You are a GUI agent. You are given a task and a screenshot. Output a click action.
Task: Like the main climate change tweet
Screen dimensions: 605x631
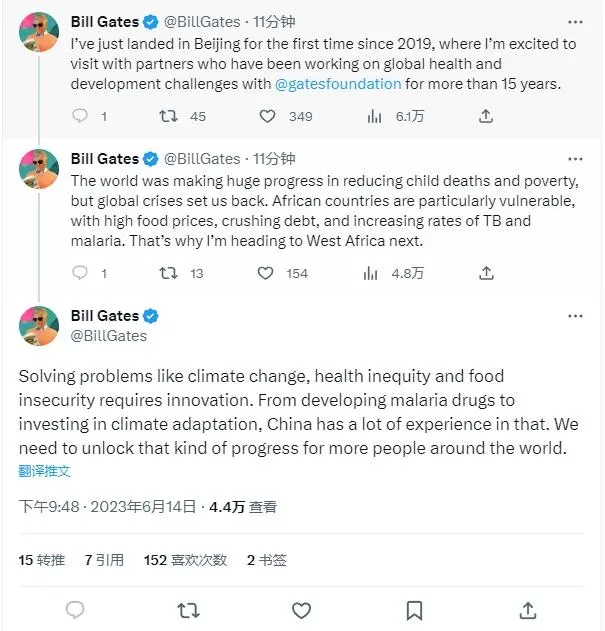[300, 609]
